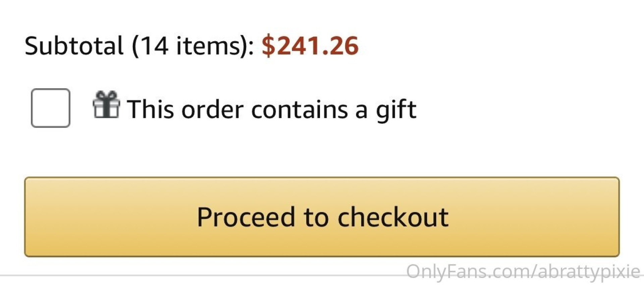The image size is (644, 286).
Task: Click the word "gift" in the label
Action: pyautogui.click(x=396, y=109)
